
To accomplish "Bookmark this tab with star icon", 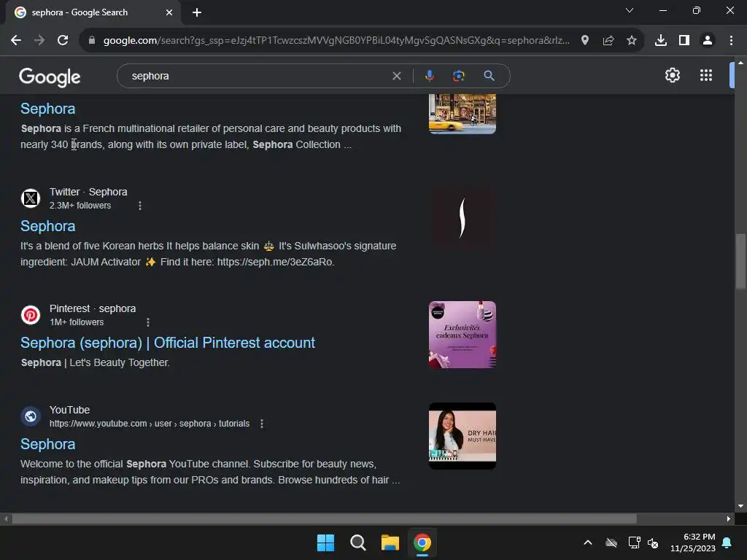I will (632, 41).
